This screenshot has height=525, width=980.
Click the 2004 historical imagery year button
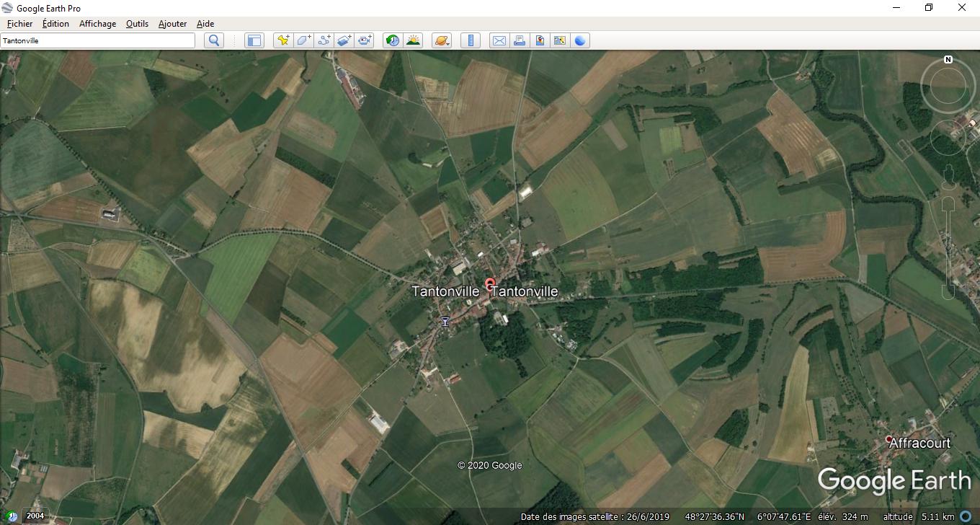35,516
